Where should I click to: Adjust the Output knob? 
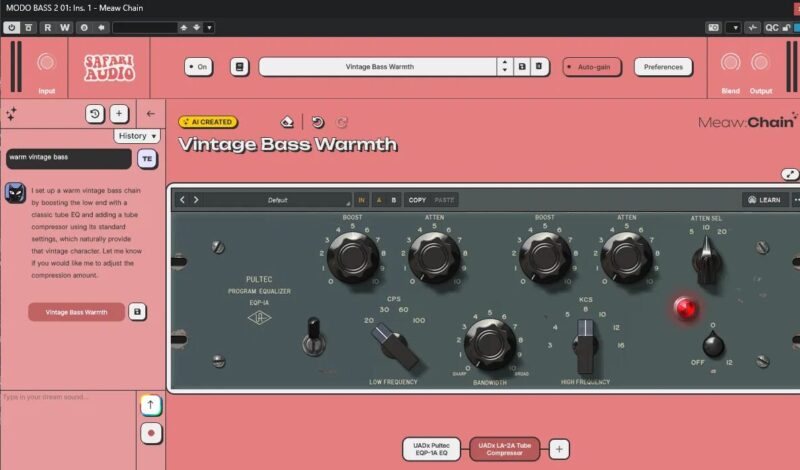[760, 63]
